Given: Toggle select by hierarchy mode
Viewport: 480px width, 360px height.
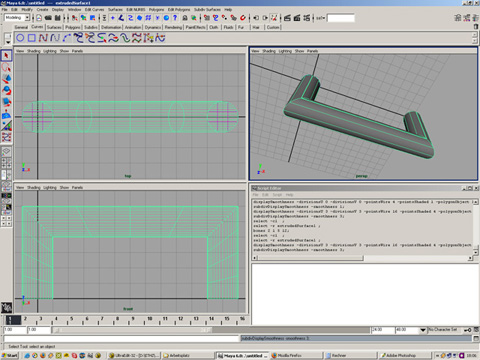Looking at the screenshot, I should 75,18.
